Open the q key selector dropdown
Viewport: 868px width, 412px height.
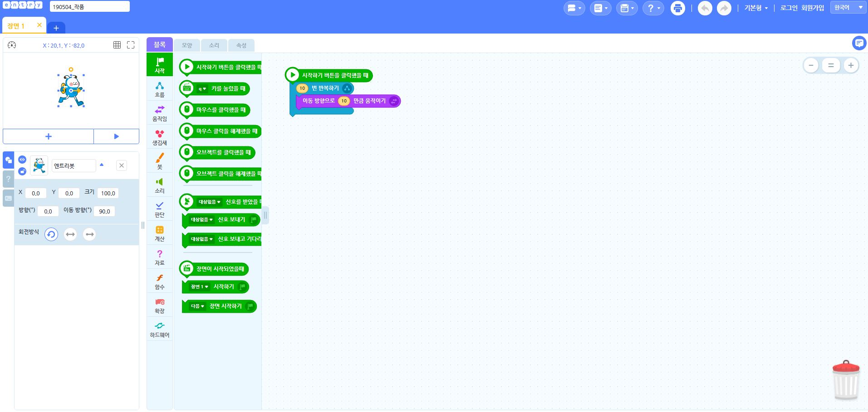click(x=202, y=89)
